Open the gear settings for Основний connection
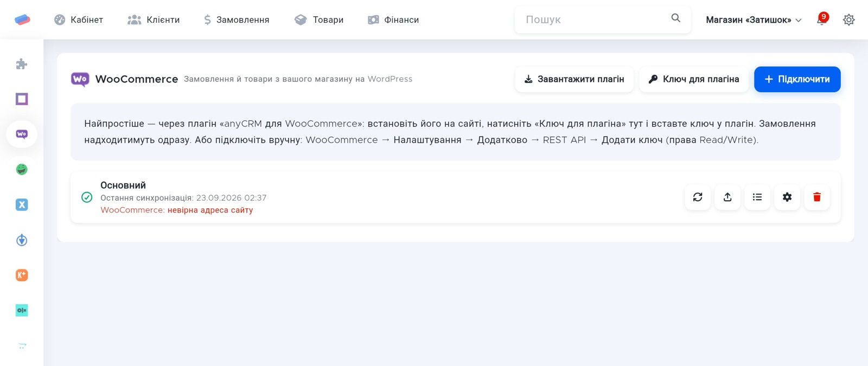868x366 pixels. click(x=787, y=197)
